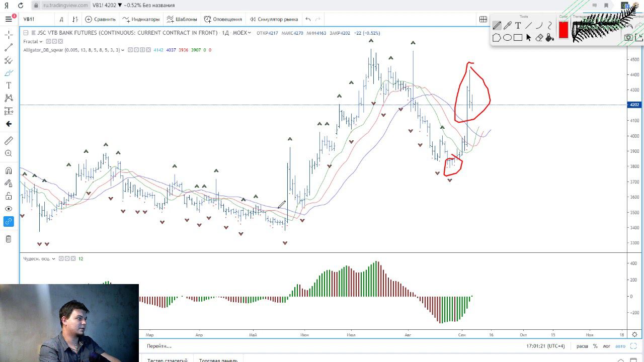644x362 pixels.
Task: Open the TradingView hamburger menu
Action: [9, 19]
